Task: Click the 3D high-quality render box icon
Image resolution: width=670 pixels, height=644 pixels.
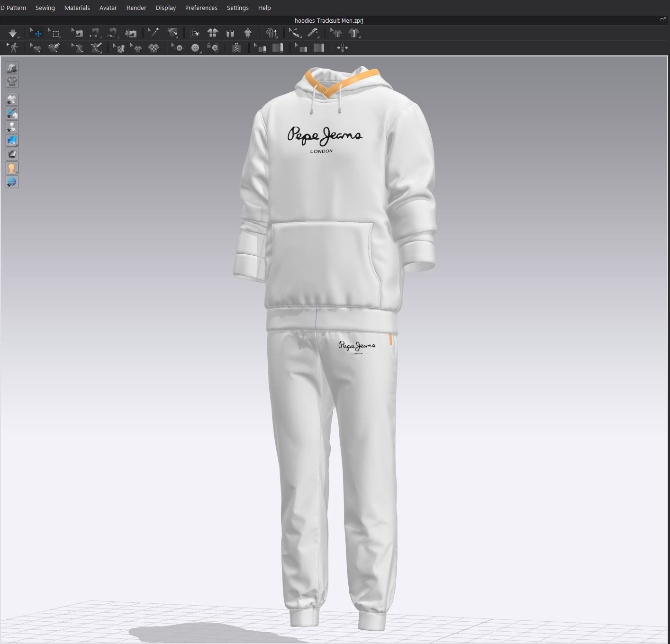Action: [12, 68]
